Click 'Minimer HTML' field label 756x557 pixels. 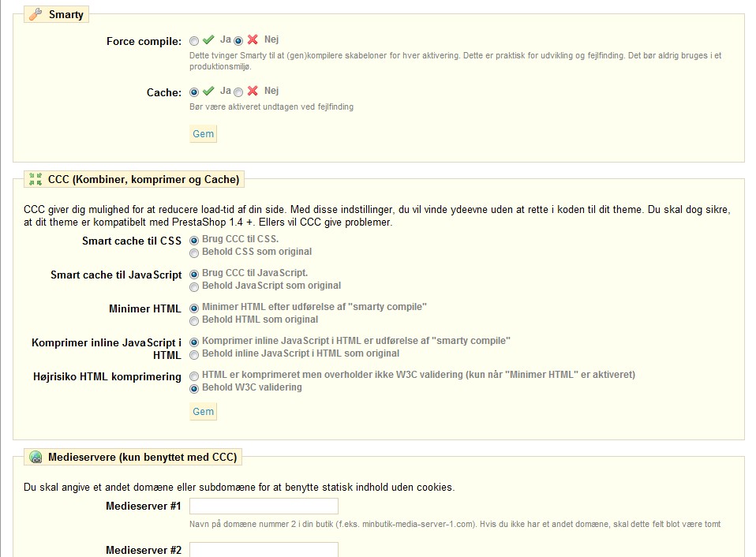pos(144,308)
